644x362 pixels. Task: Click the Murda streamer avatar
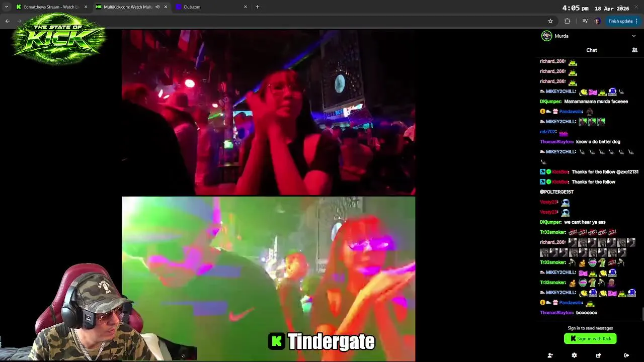(x=546, y=36)
